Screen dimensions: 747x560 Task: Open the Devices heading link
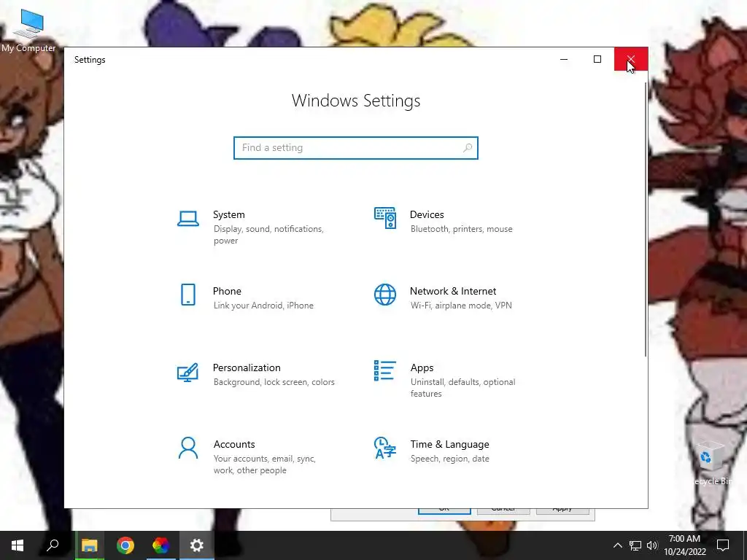[427, 215]
